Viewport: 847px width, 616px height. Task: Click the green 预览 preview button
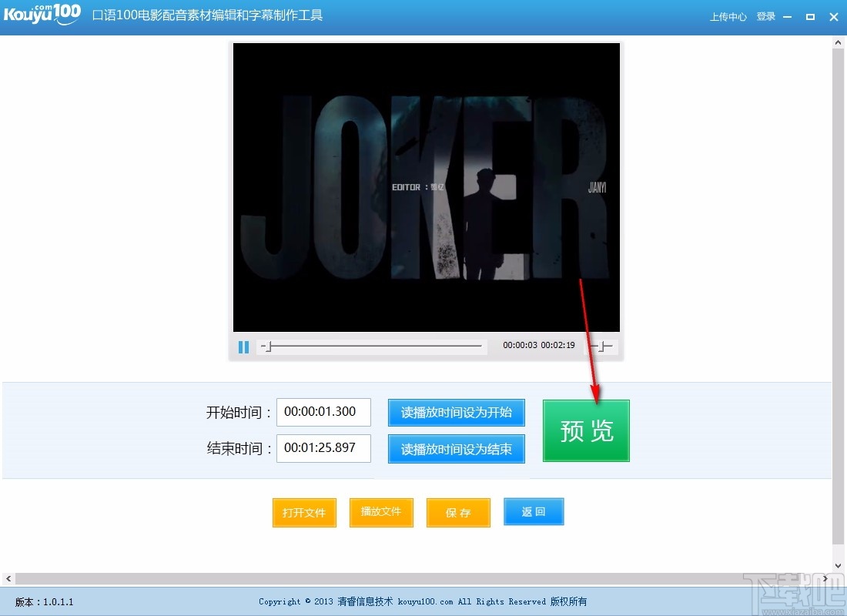click(x=586, y=430)
